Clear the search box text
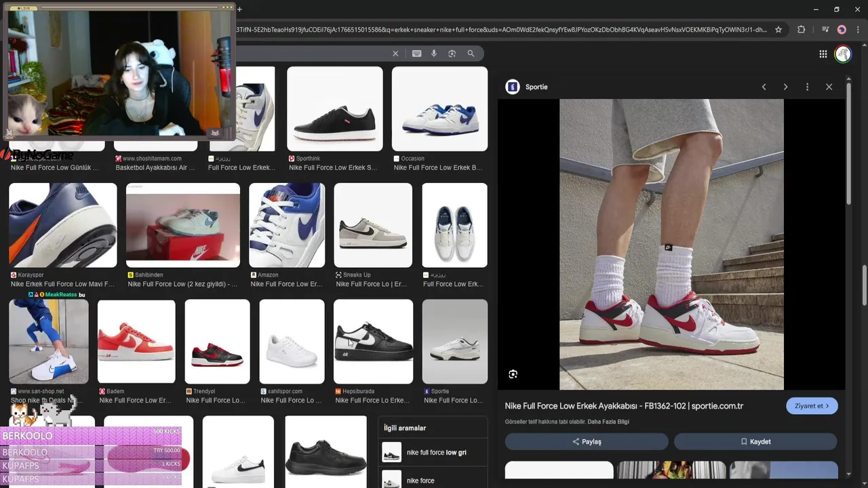 coord(395,54)
